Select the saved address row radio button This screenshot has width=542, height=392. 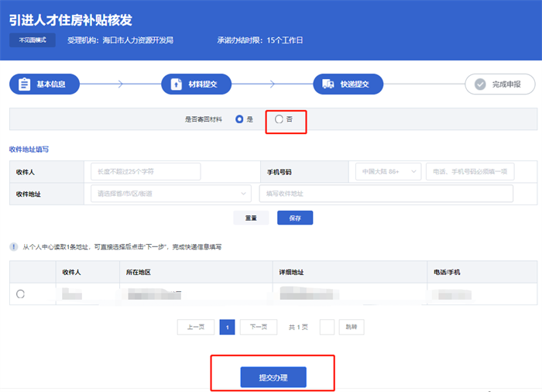(20, 294)
